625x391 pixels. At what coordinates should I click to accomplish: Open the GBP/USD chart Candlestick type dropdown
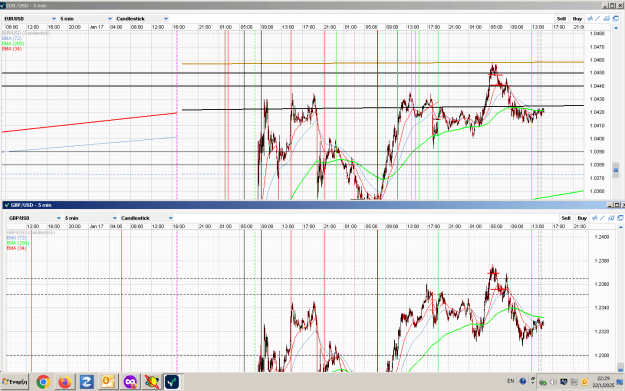(x=147, y=218)
